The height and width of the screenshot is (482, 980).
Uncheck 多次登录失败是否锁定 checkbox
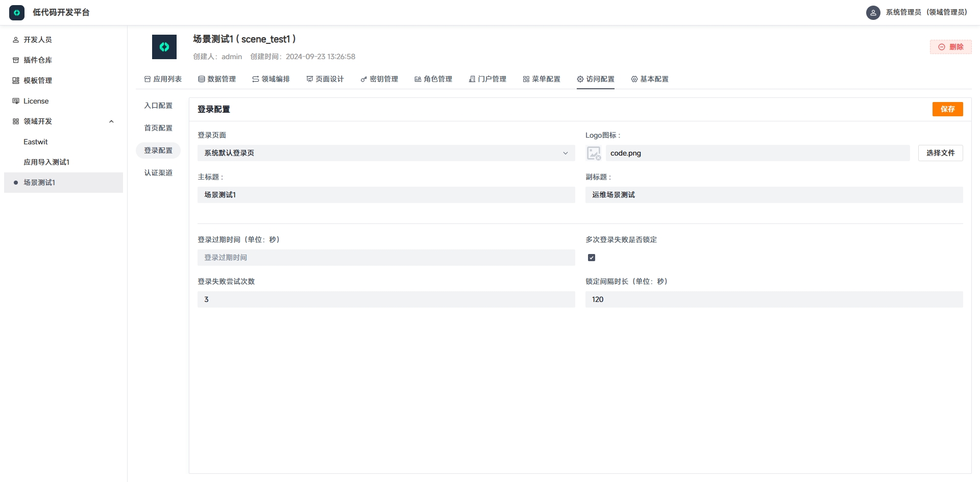(592, 258)
